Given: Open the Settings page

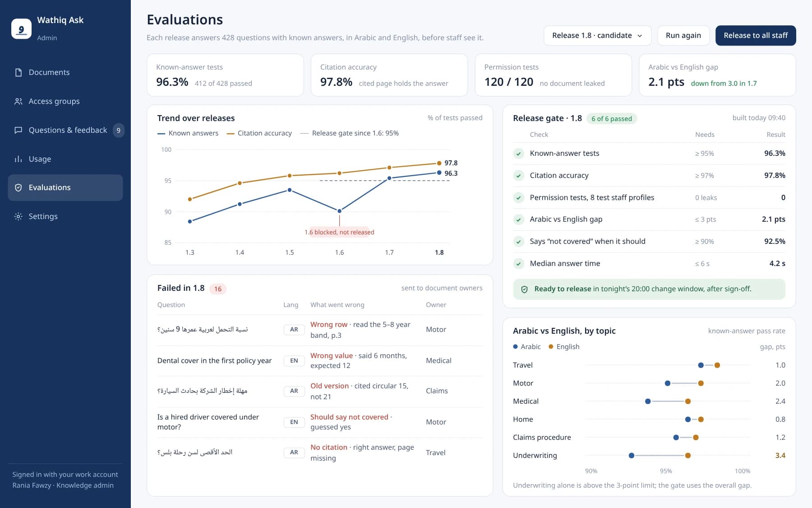Looking at the screenshot, I should 65,216.
